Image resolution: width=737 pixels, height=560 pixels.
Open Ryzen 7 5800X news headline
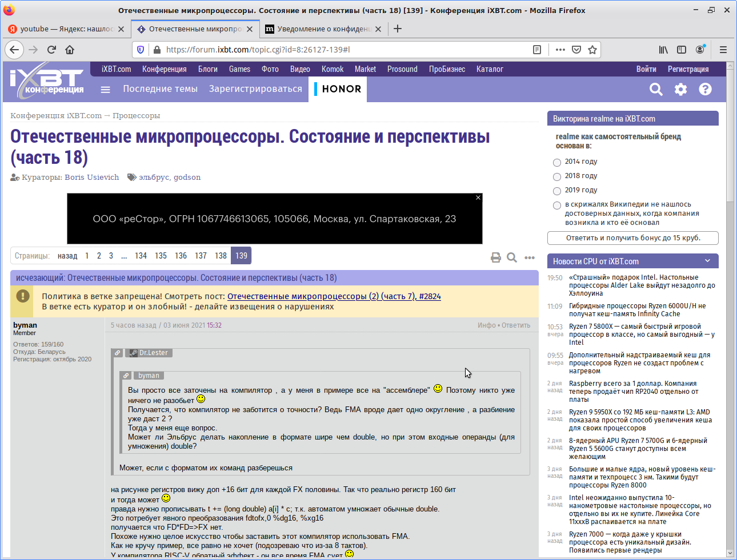click(x=642, y=335)
